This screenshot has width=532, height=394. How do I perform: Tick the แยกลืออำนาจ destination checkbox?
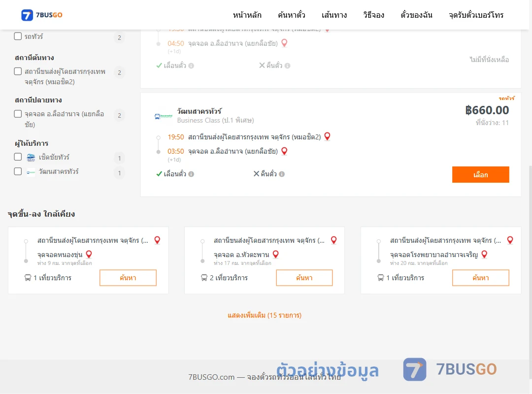[18, 114]
